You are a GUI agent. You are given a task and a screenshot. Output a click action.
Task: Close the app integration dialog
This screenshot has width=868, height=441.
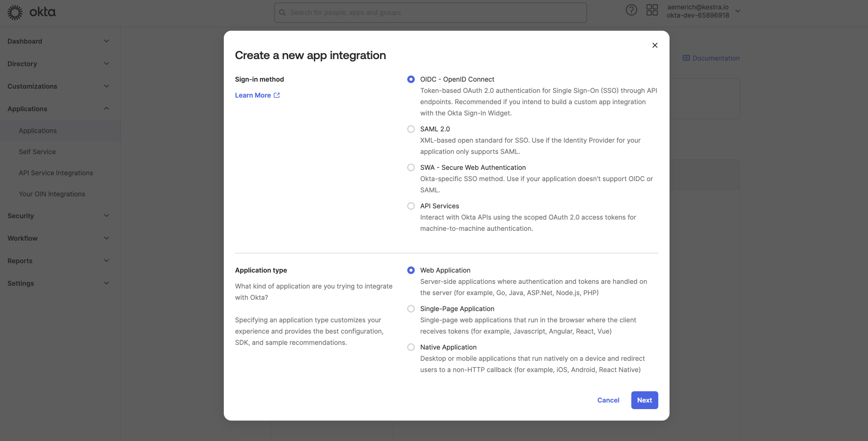tap(655, 46)
